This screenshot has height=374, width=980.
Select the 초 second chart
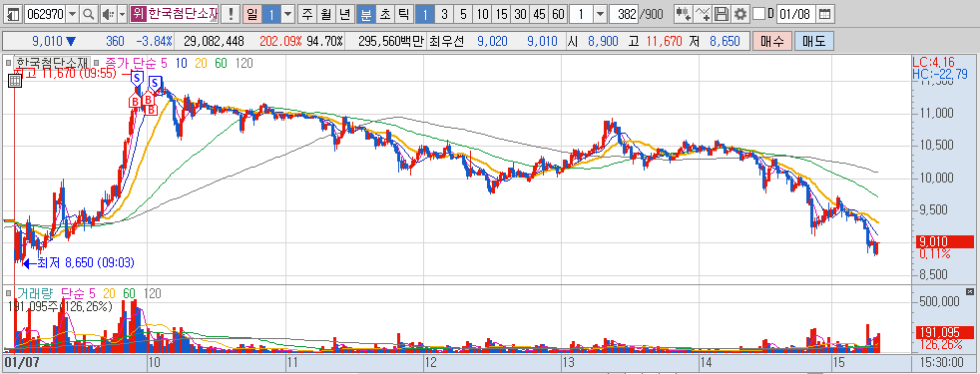pyautogui.click(x=385, y=13)
